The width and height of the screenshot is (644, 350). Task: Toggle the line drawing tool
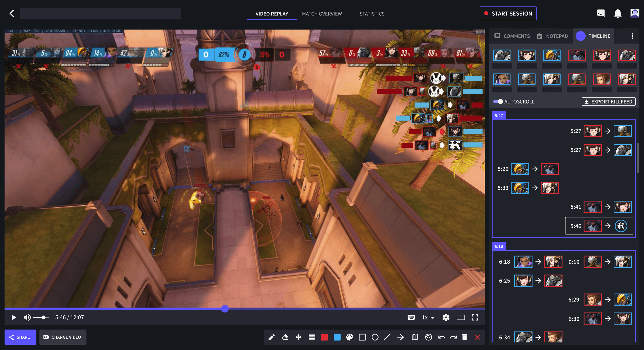click(x=387, y=337)
